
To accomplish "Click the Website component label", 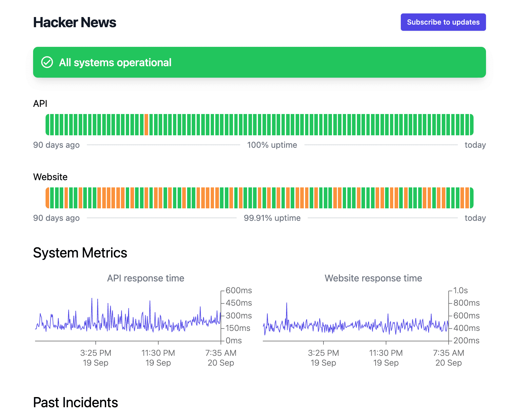I will coord(50,177).
